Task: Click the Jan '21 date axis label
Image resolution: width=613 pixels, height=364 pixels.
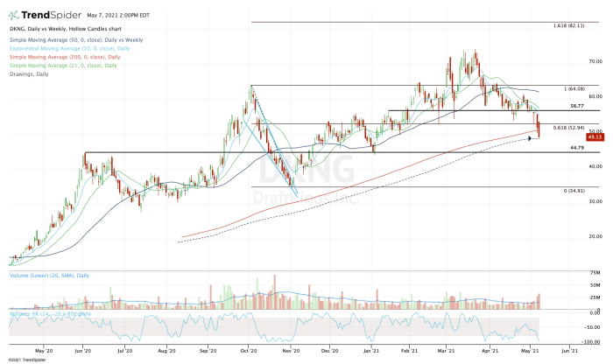Action: (x=371, y=351)
